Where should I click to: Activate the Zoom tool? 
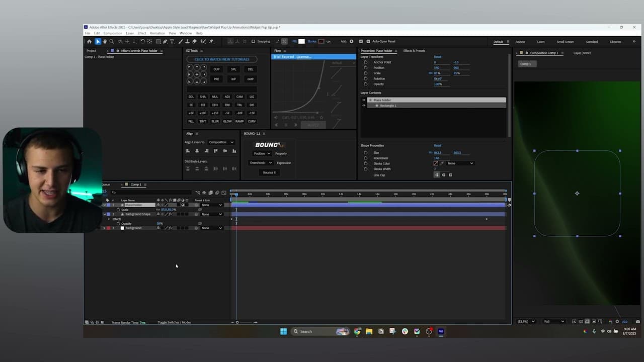coord(112,41)
